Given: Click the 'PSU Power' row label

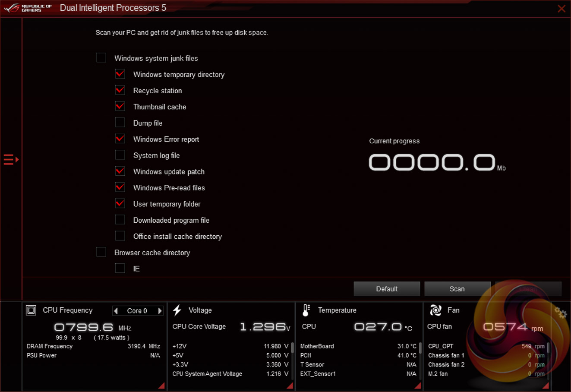Looking at the screenshot, I should (x=41, y=355).
